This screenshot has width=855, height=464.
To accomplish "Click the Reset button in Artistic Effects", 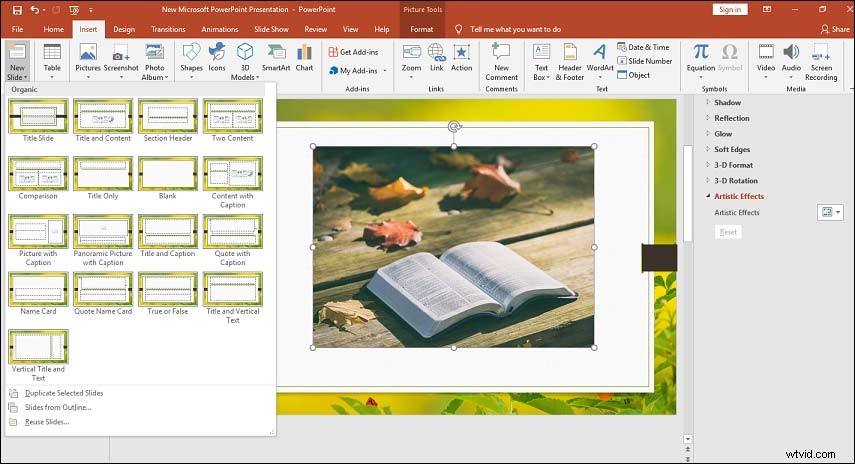I will tap(728, 232).
